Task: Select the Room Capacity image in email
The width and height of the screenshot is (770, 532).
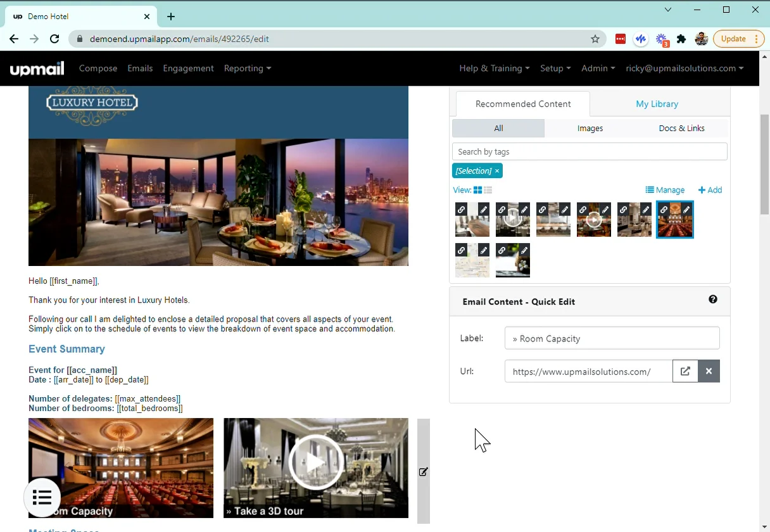Action: pyautogui.click(x=121, y=468)
